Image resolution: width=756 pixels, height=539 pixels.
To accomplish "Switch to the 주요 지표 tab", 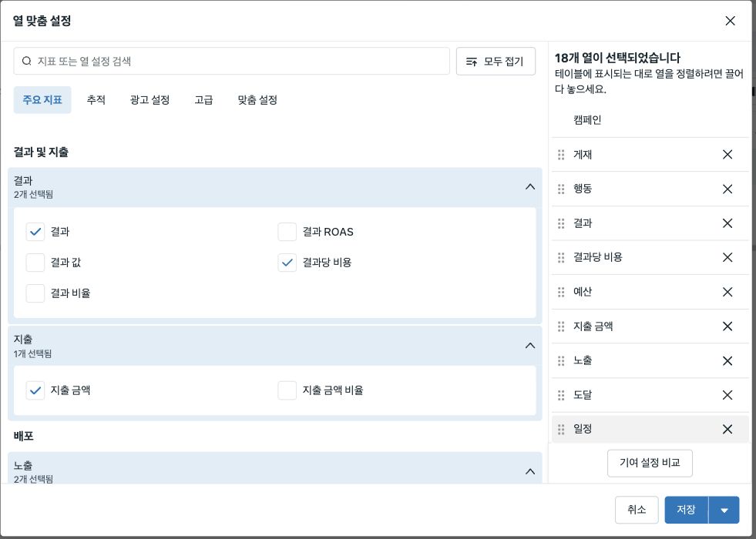I will pos(42,99).
